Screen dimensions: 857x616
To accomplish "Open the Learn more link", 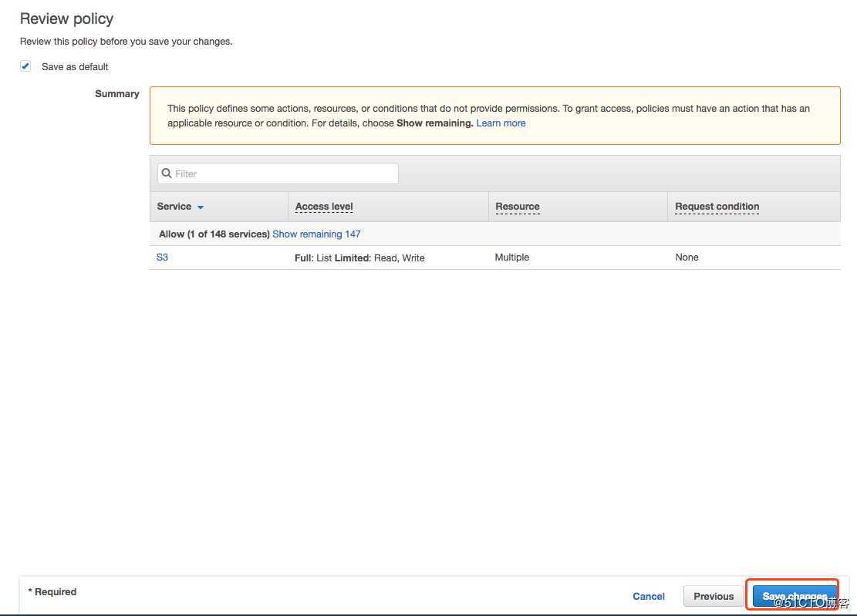I will tap(501, 123).
